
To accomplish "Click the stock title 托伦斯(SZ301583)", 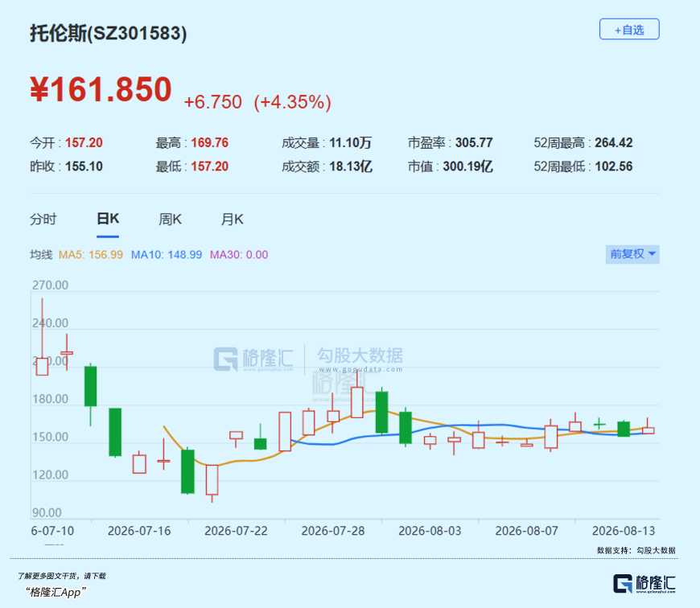I will 108,34.
